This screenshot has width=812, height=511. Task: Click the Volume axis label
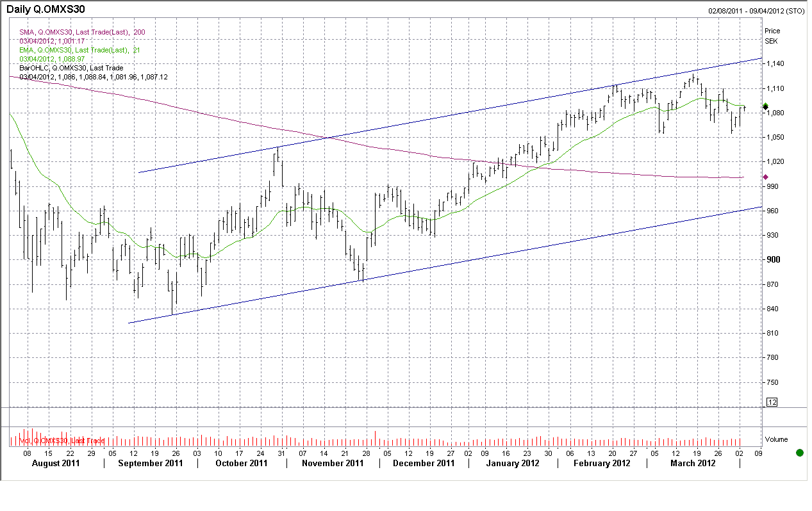coord(777,440)
